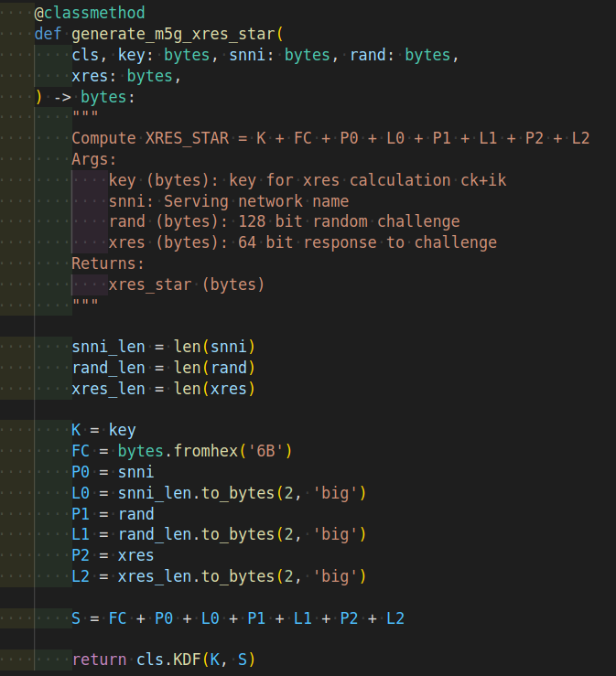Click the 'Returns:' docstring heading

point(108,263)
